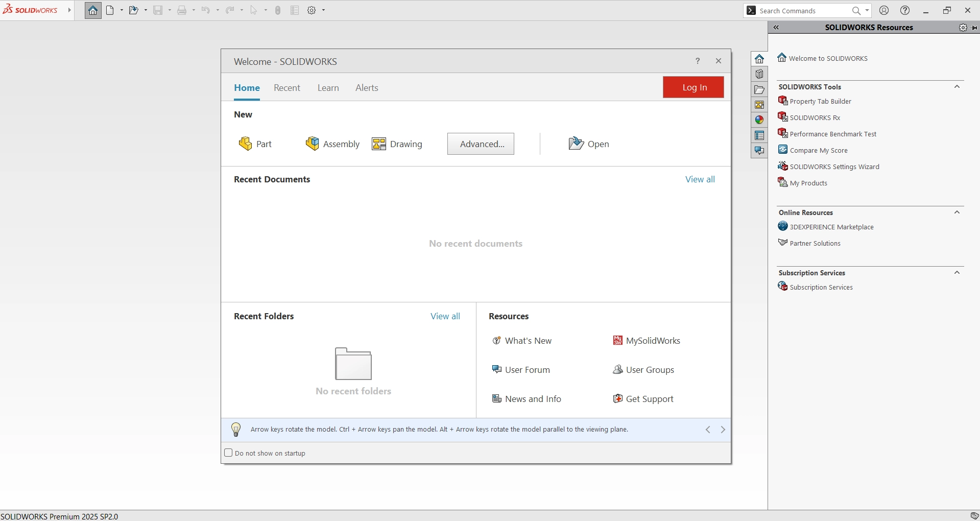980x521 pixels.
Task: Show the previous tip arrow
Action: click(708, 430)
